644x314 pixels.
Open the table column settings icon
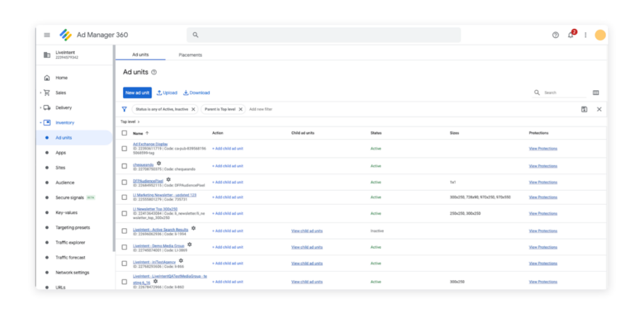coord(596,93)
